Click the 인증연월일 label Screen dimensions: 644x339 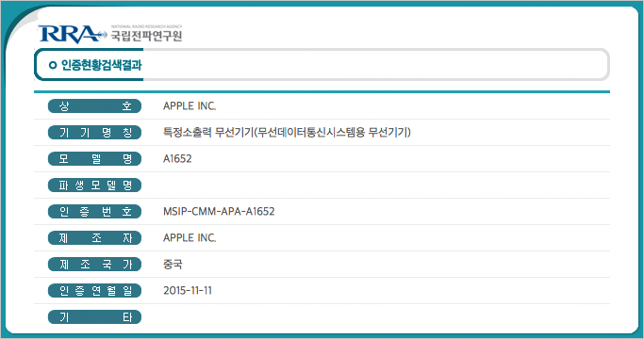coord(95,291)
